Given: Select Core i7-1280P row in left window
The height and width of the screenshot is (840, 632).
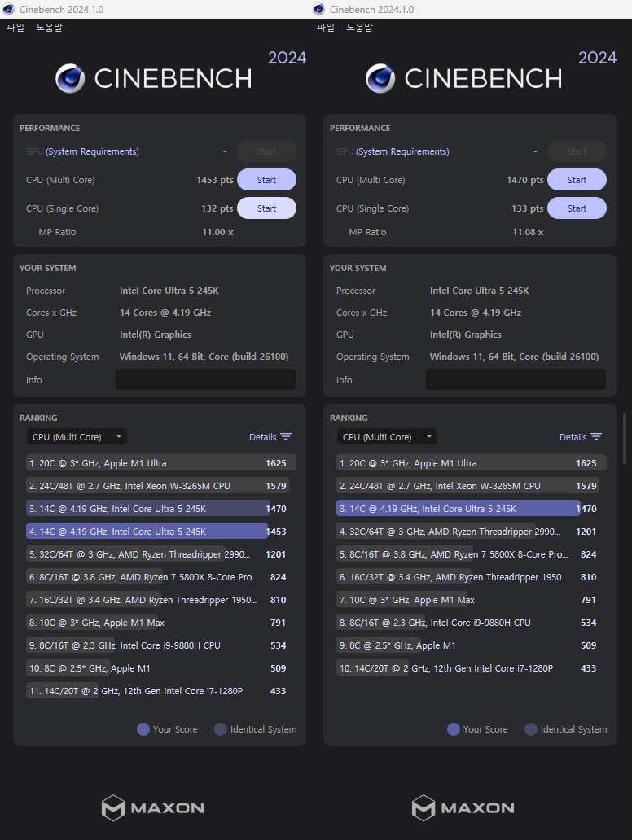Looking at the screenshot, I should click(160, 691).
